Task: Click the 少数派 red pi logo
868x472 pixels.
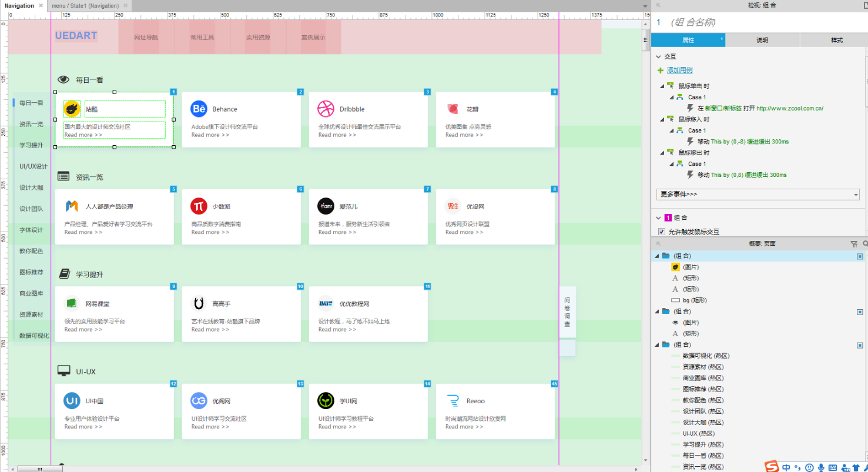Action: coord(199,206)
